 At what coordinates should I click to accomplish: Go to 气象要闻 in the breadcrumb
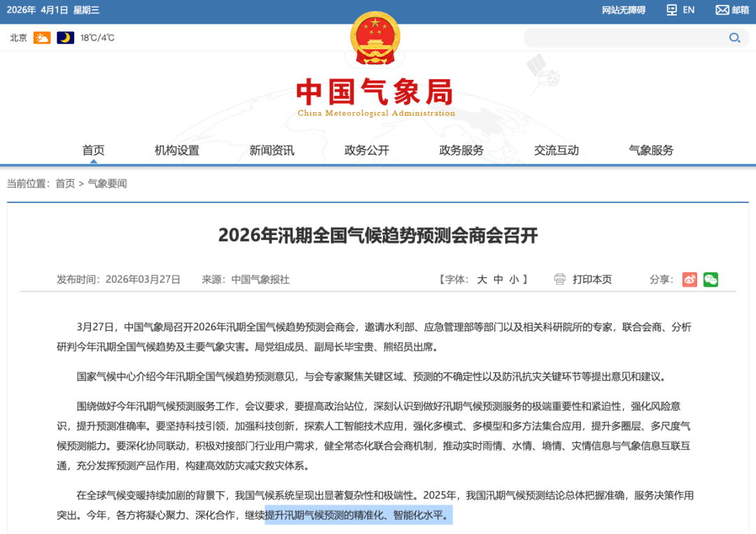coord(107,183)
